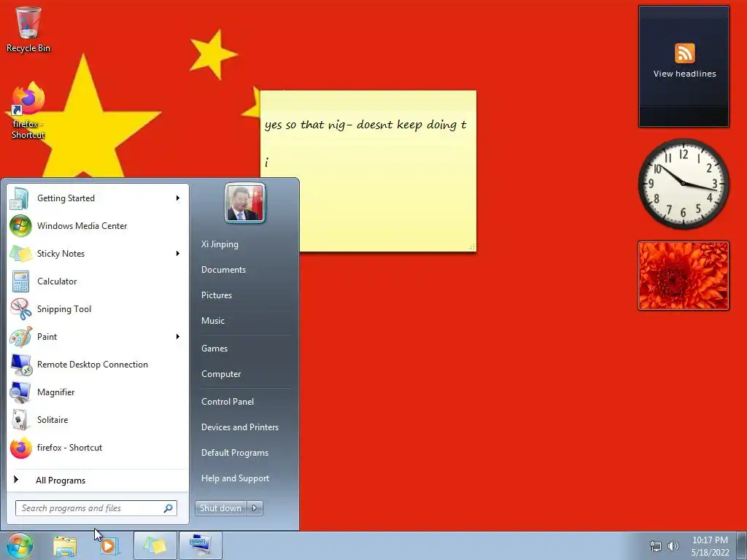
Task: Launch Windows Media Center from Start menu
Action: point(98,226)
